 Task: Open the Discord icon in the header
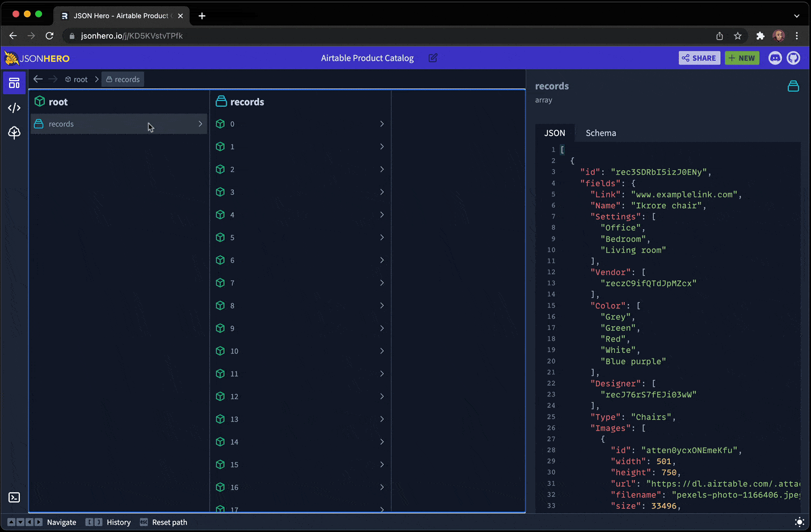point(775,58)
